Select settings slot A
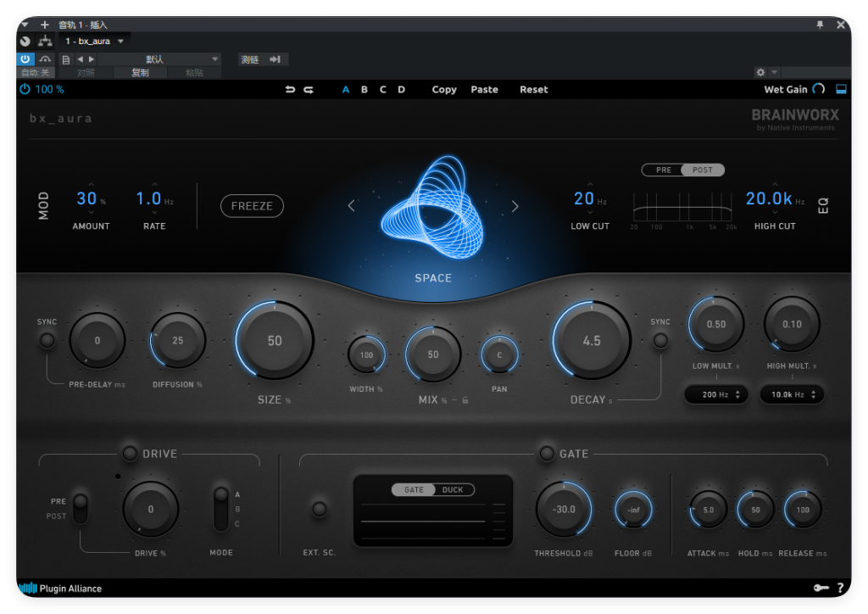Screen dimensions: 868x614 pos(346,90)
